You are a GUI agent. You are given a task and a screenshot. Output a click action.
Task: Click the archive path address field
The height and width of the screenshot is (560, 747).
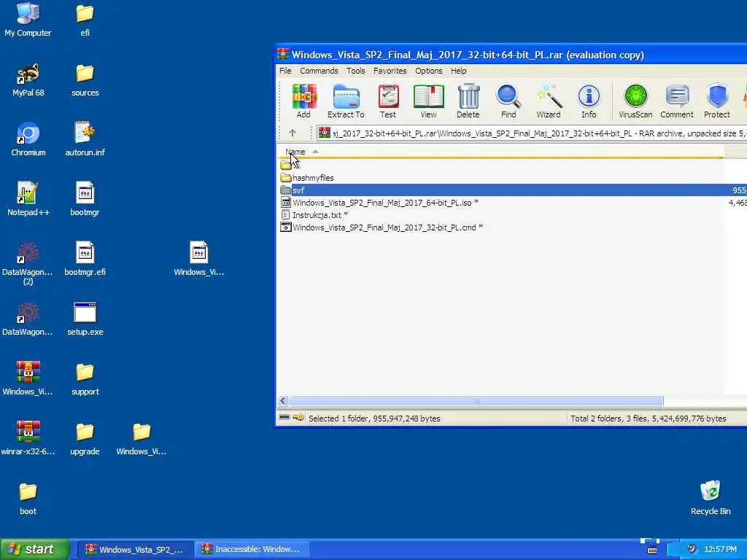pos(531,133)
